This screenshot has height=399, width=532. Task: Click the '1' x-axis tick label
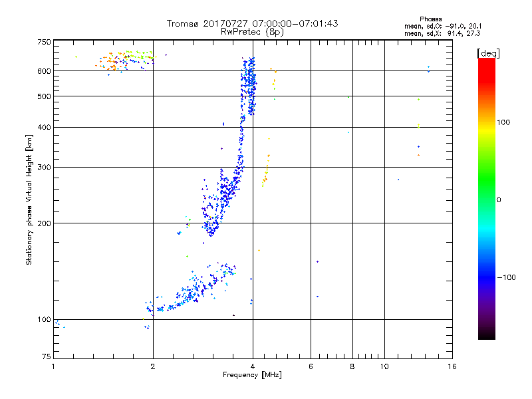[x=53, y=366]
